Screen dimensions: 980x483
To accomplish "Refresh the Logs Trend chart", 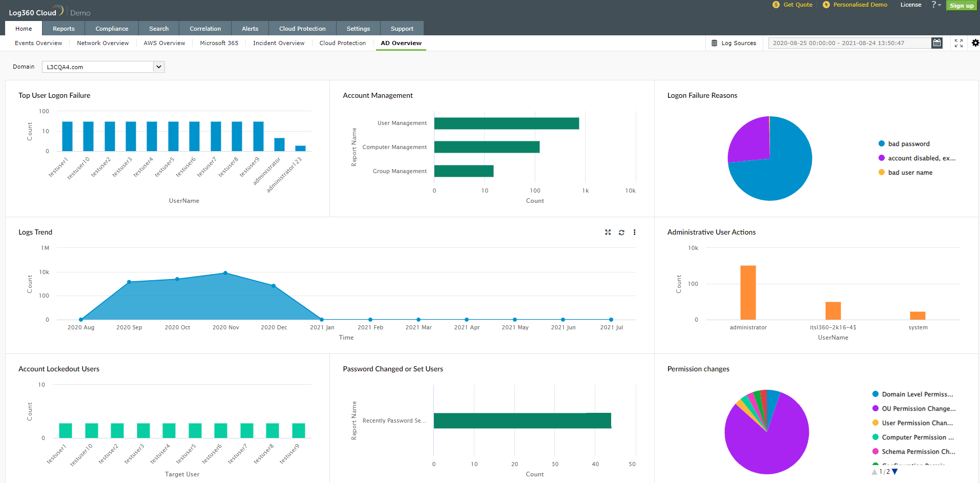I will click(x=621, y=232).
